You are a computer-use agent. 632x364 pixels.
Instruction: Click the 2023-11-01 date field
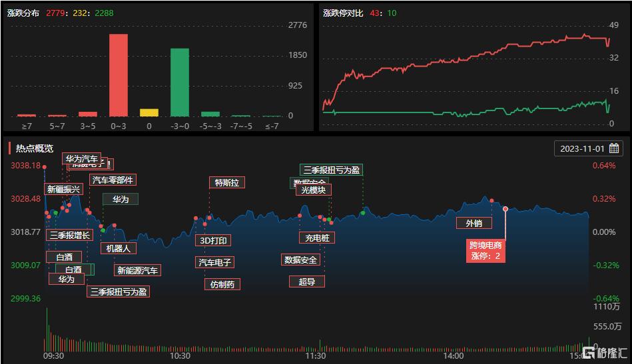point(589,148)
